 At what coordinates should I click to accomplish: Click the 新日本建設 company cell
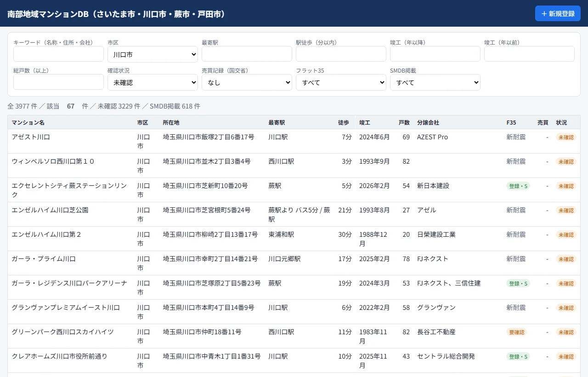point(433,186)
